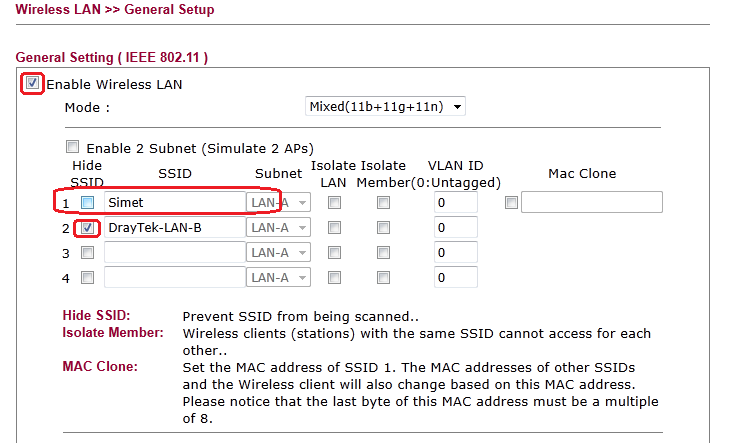Tick the Mac Clone checkbox
Screen dimensions: 729x443
coord(511,203)
